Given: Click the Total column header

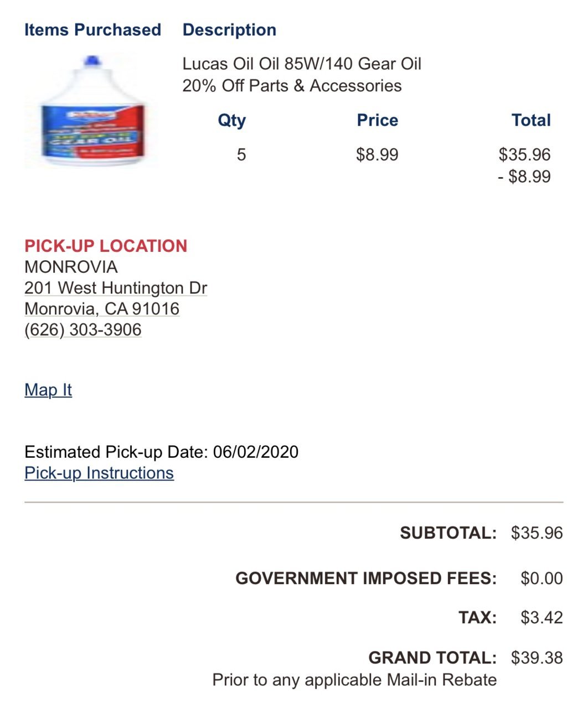Looking at the screenshot, I should pos(531,120).
